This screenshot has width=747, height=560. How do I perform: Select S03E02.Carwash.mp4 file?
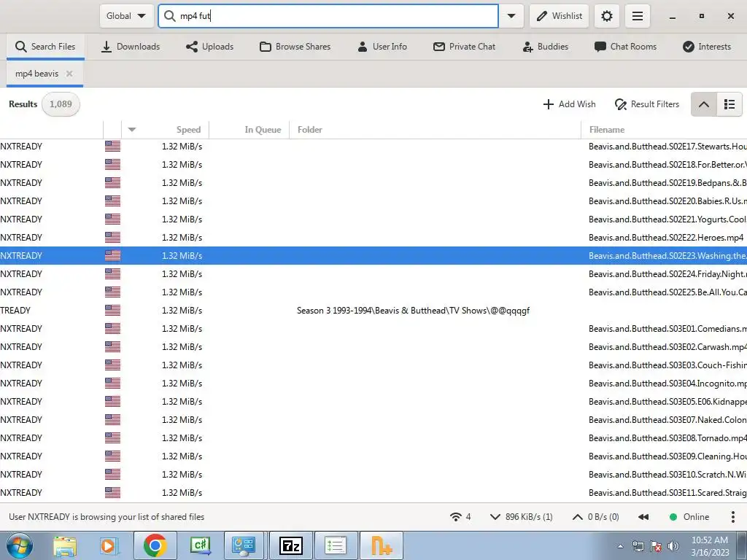(373, 346)
